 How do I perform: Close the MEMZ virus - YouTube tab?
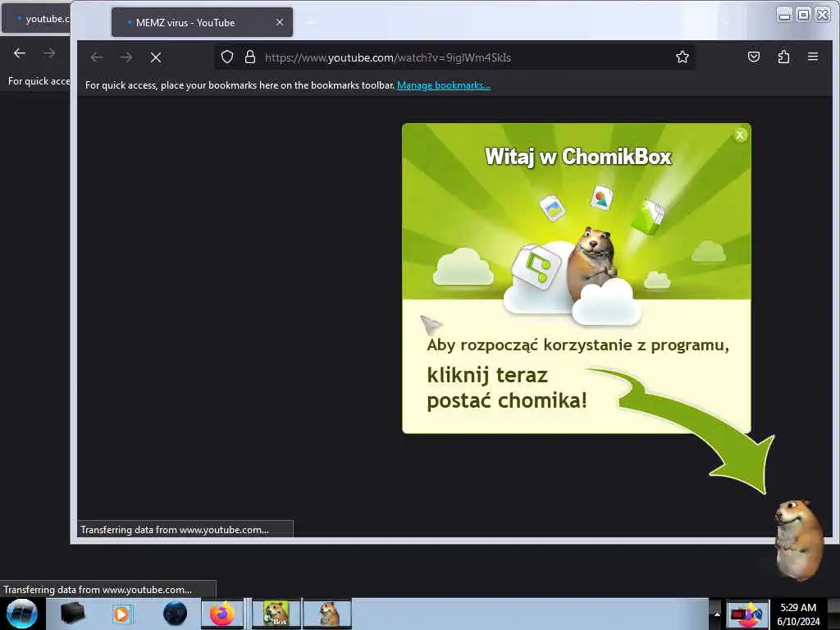pos(280,22)
